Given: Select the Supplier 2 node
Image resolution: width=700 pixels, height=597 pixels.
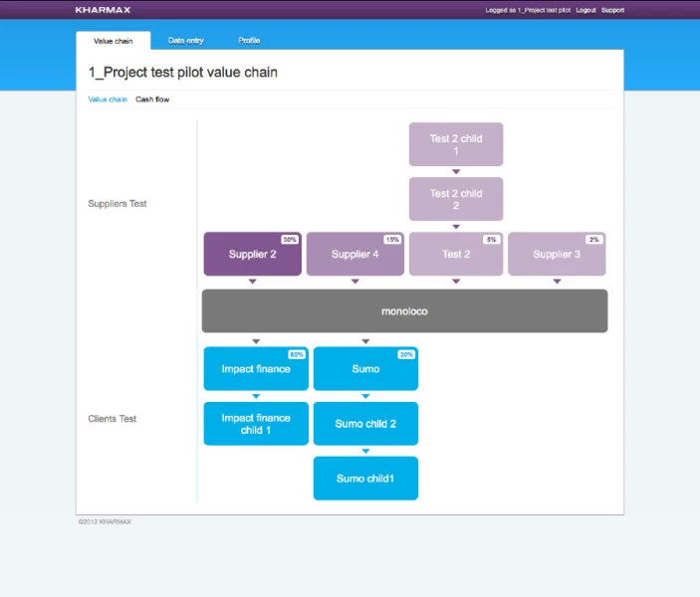Looking at the screenshot, I should pos(252,255).
